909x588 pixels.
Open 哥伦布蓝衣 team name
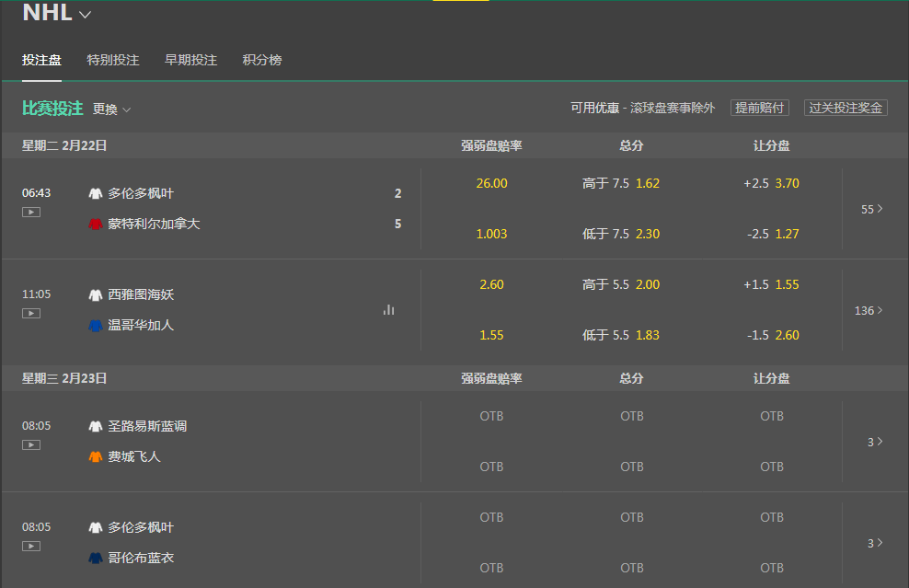tap(141, 558)
